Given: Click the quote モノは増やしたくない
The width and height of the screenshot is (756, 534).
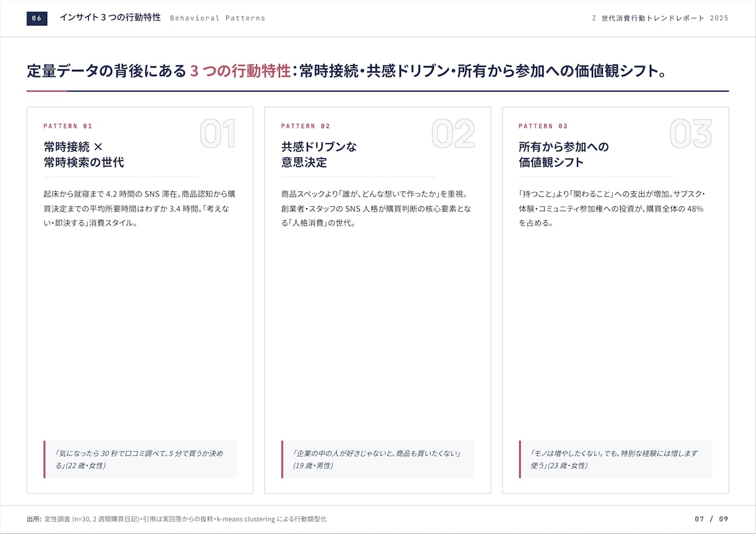Looking at the screenshot, I should [615, 460].
